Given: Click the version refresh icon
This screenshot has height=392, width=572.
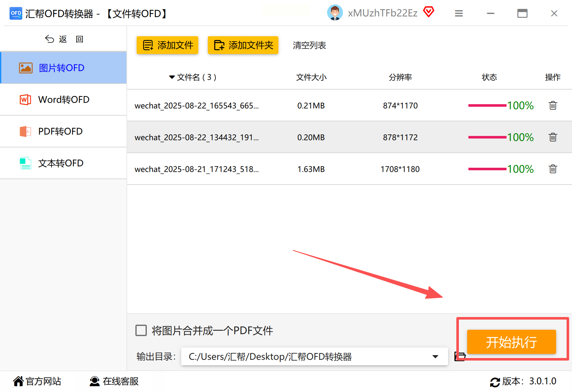Looking at the screenshot, I should tap(495, 382).
